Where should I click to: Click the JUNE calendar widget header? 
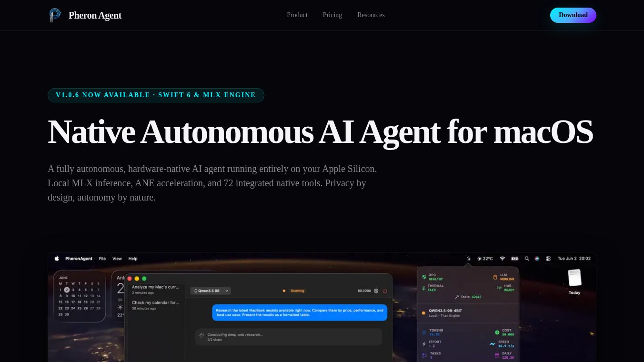[63, 278]
